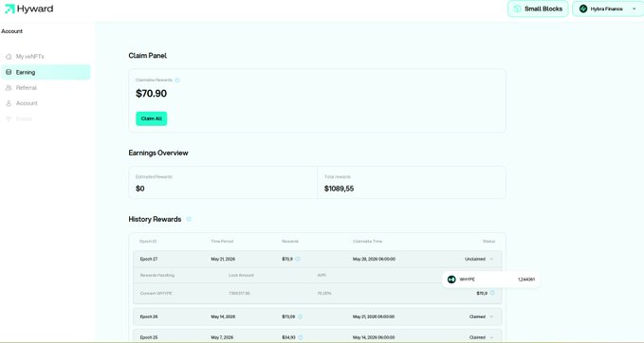Open the Hybra Finance account dropdown

pyautogui.click(x=608, y=9)
